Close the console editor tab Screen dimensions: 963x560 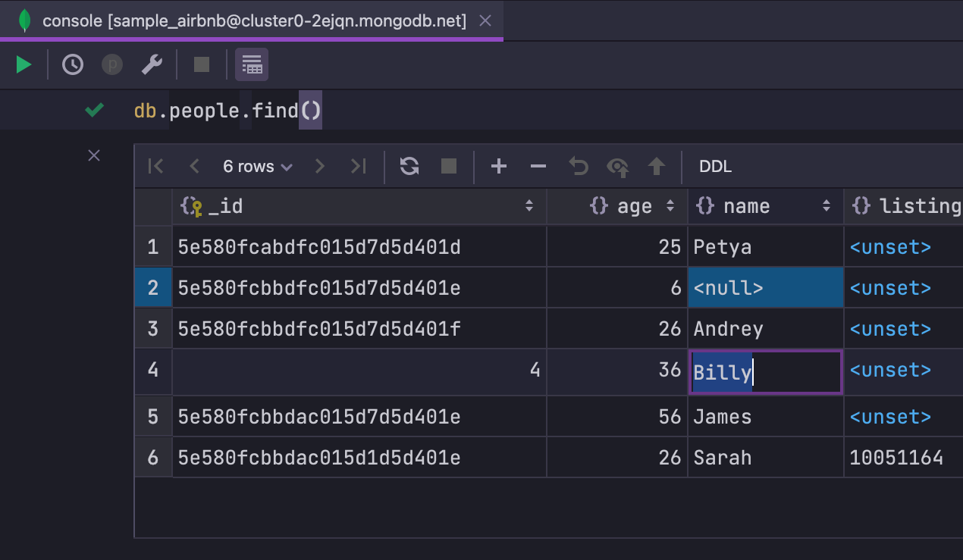486,21
